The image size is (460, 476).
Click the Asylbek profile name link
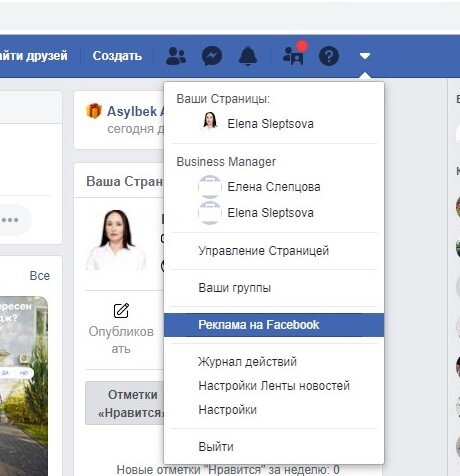coord(135,111)
